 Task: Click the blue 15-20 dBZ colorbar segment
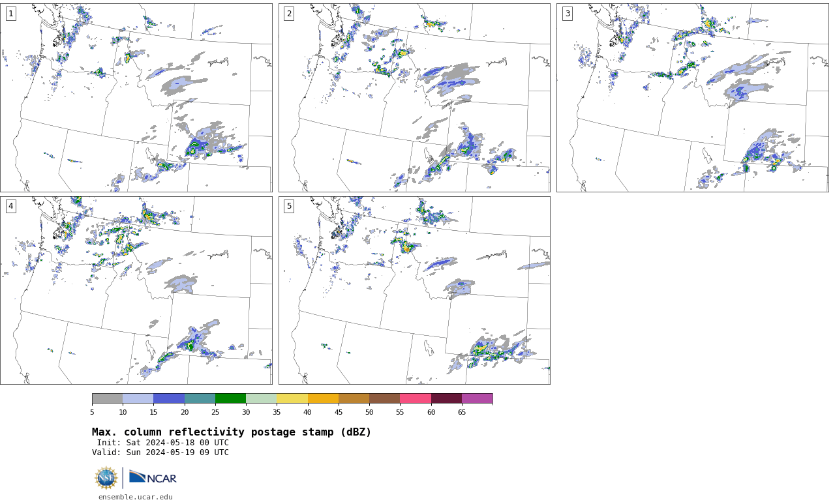tap(169, 398)
